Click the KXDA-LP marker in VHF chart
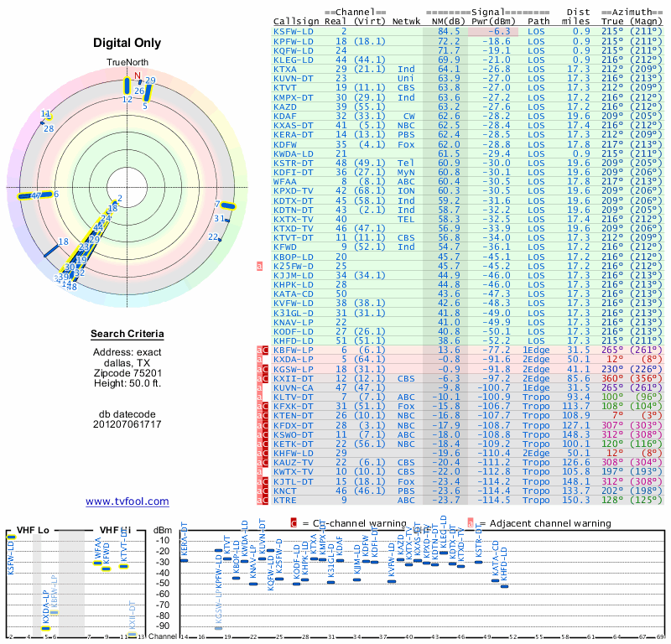The image size is (671, 644). pyautogui.click(x=45, y=628)
